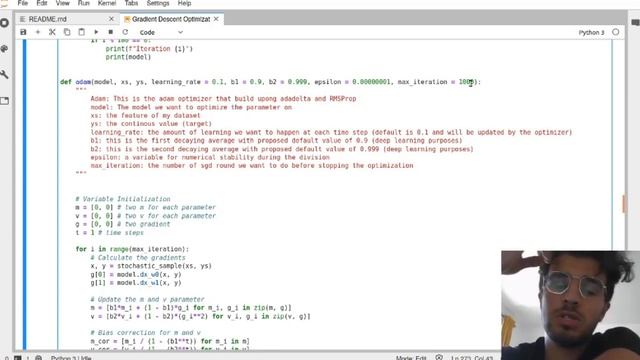The image size is (640, 360).
Task: Click the 'm_cor = [m_i / (1 - (b1**t))' line
Action: [x=170, y=341]
